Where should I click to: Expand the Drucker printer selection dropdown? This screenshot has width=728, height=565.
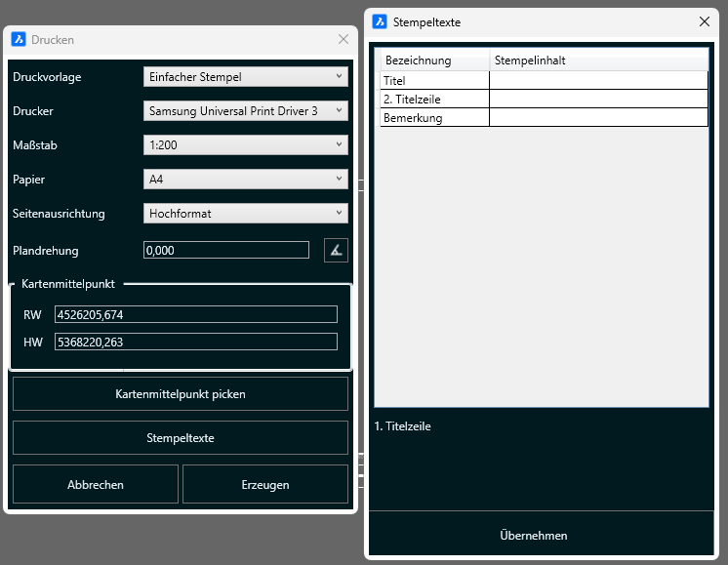245,111
